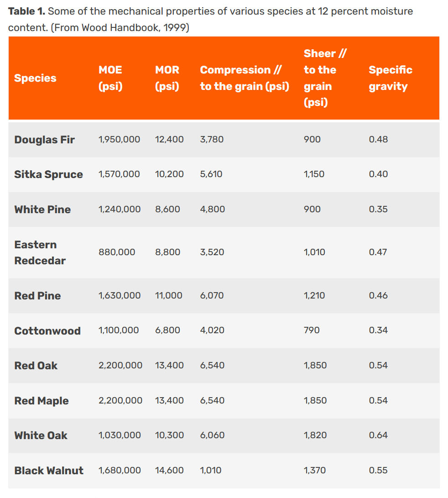Click Black Walnut's 14,600 MOR value
The height and width of the screenshot is (498, 448).
click(169, 470)
